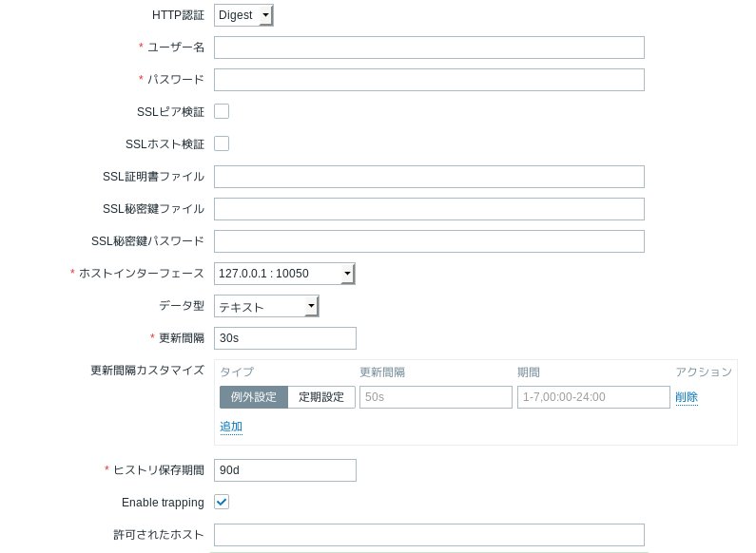Viewport: 756px width, 553px height.
Task: Click the SSL秘密鍵ファイル text field
Action: pos(429,209)
